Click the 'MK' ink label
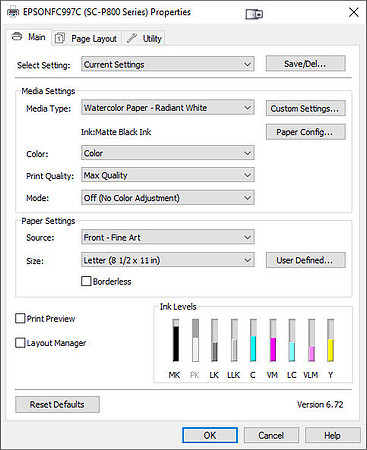 pos(174,375)
